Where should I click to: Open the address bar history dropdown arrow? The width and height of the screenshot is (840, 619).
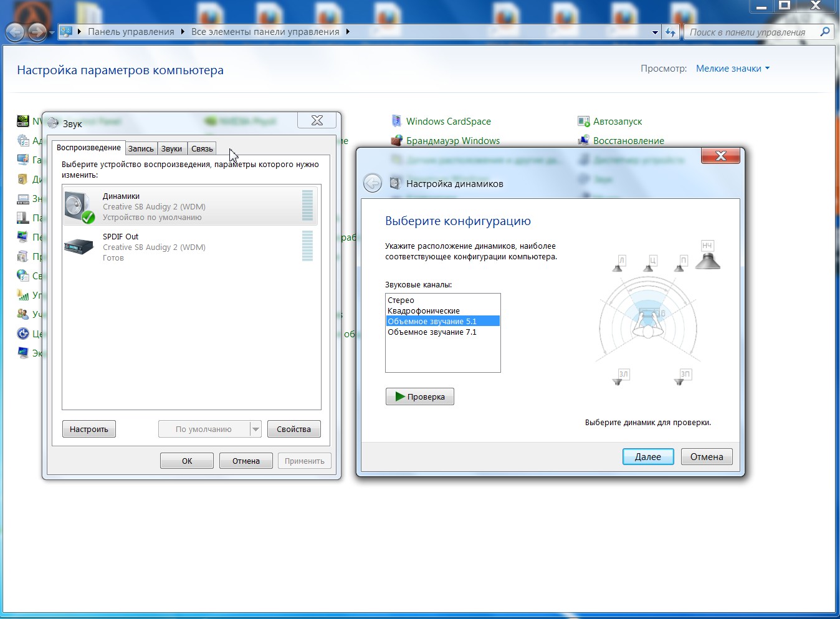(x=655, y=32)
